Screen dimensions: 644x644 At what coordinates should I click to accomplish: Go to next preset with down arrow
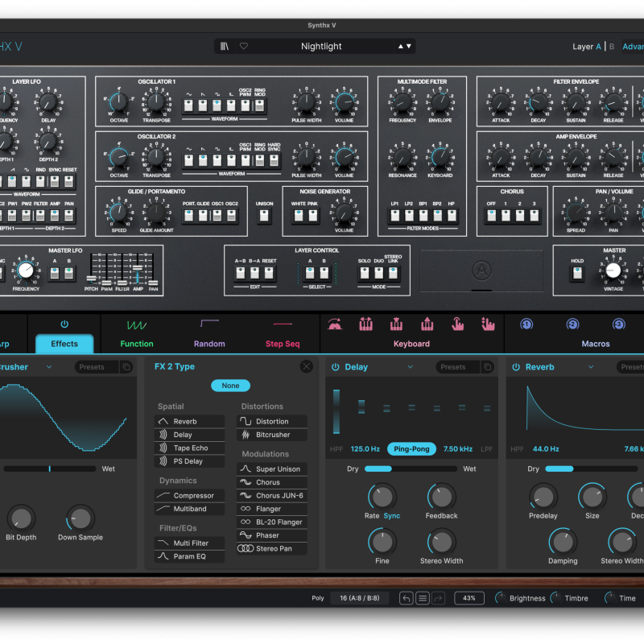tap(409, 47)
